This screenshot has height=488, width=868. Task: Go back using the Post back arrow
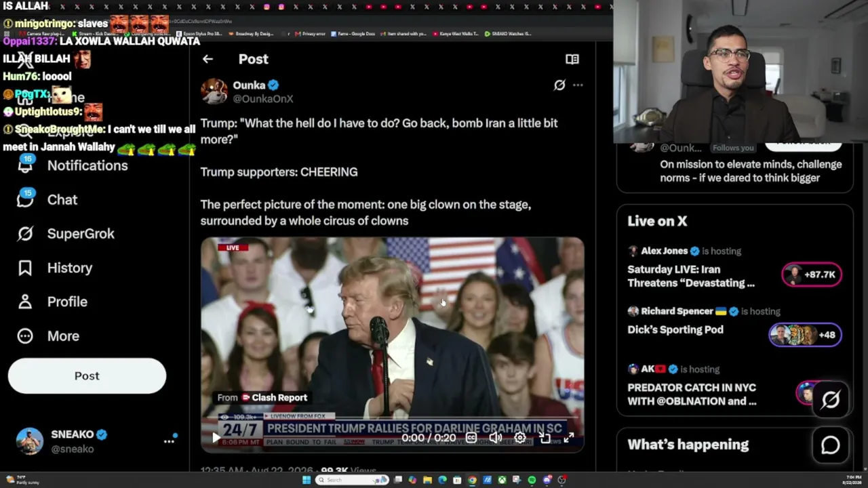208,59
